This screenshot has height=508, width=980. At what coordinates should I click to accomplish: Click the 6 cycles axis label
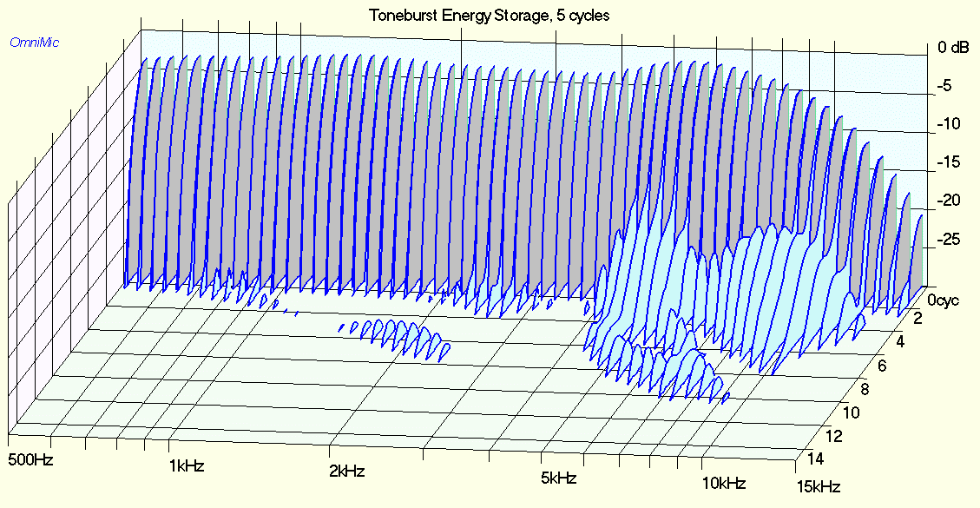coord(882,366)
